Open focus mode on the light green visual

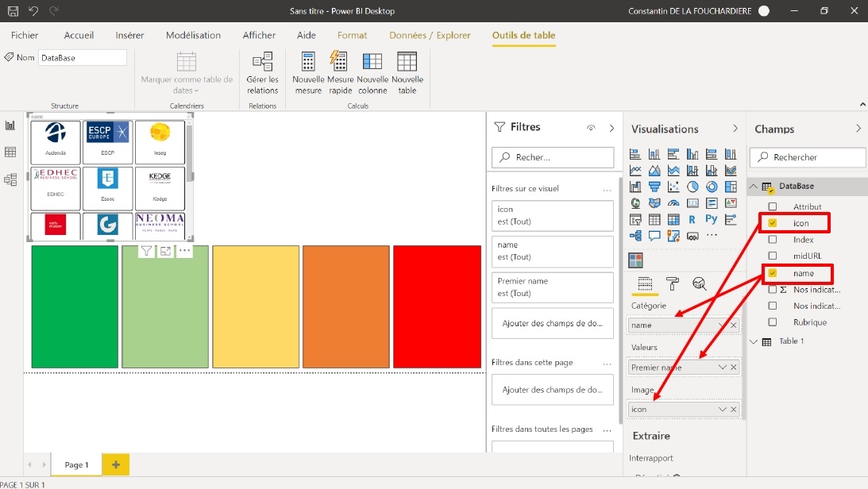point(165,251)
